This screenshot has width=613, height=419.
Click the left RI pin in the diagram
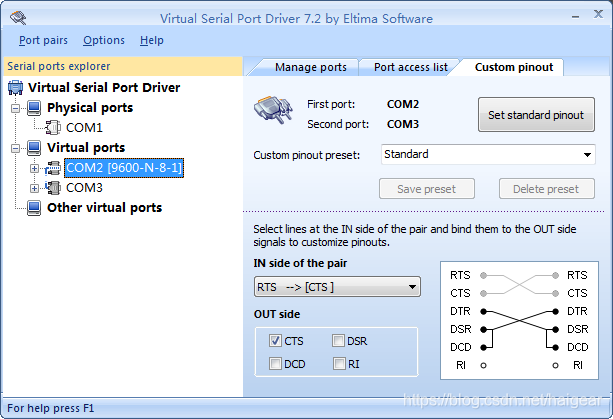(484, 365)
